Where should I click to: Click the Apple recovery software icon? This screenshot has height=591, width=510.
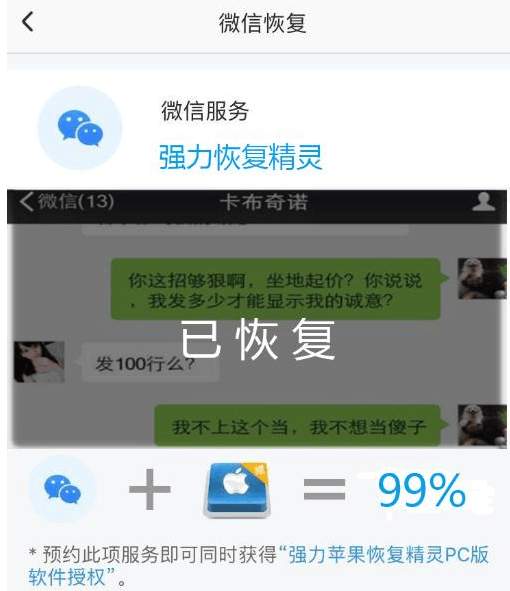237,490
